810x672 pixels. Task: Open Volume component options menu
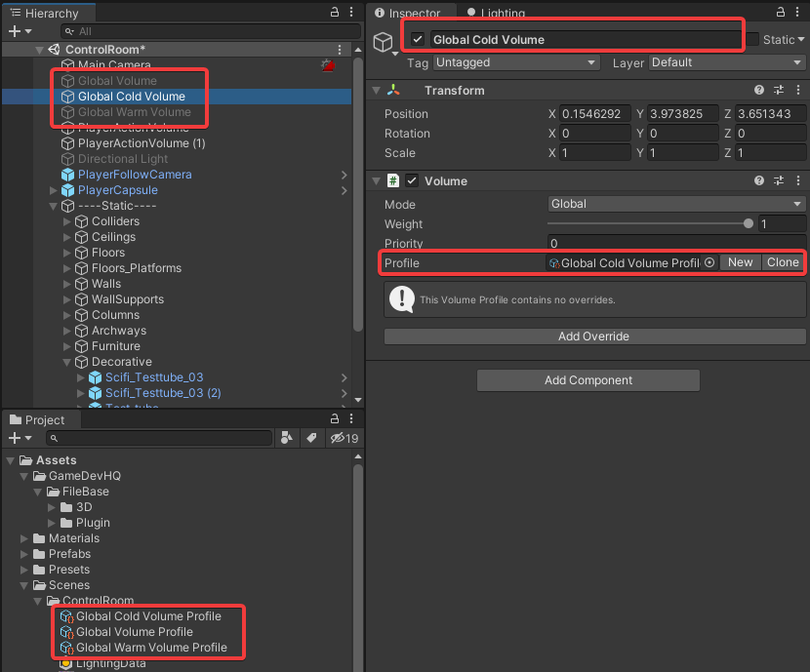click(798, 180)
